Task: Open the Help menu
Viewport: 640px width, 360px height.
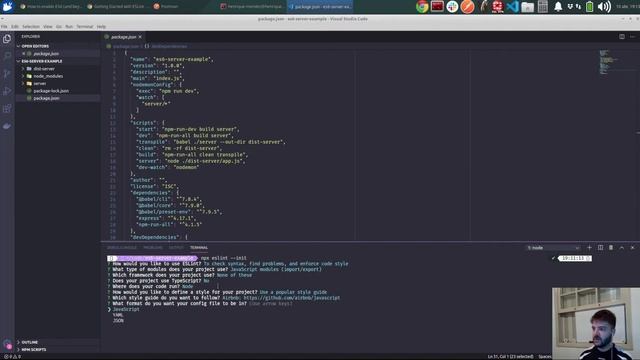Action: (x=101, y=27)
